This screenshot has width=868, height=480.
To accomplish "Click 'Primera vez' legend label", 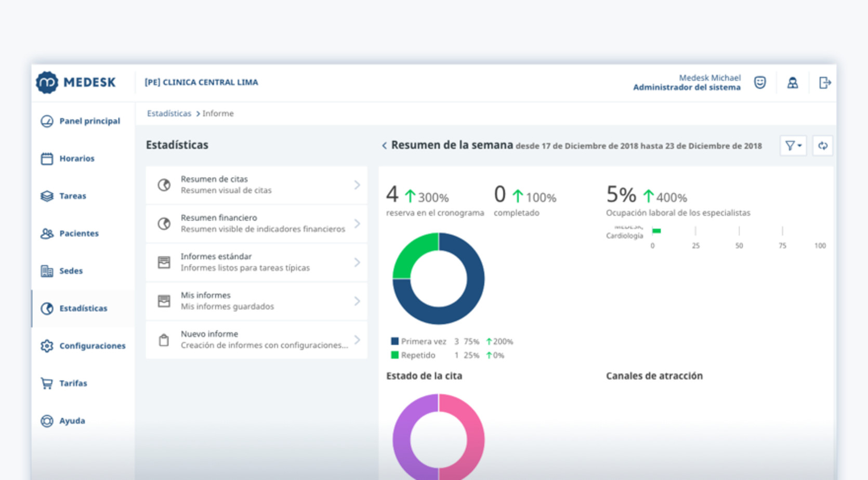I will pos(424,341).
